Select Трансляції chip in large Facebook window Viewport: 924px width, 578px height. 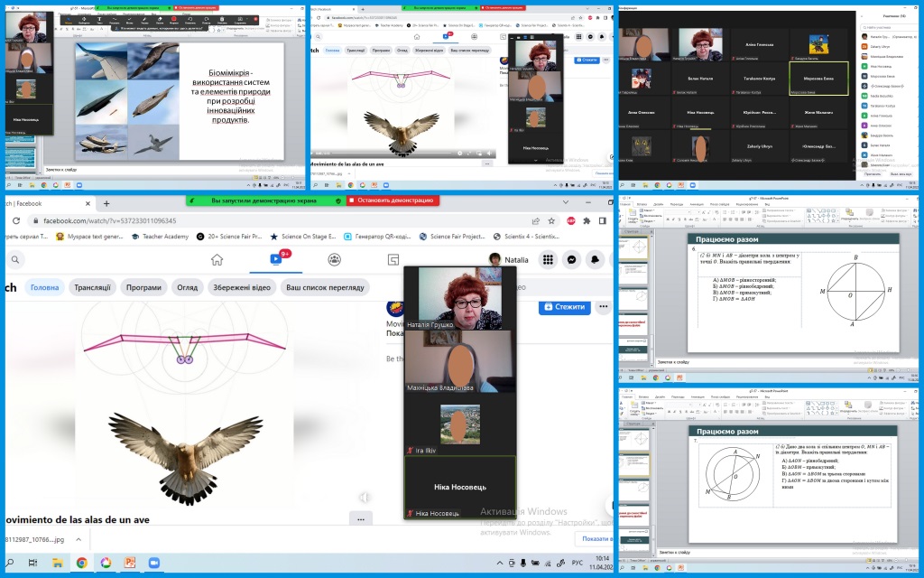(x=93, y=288)
